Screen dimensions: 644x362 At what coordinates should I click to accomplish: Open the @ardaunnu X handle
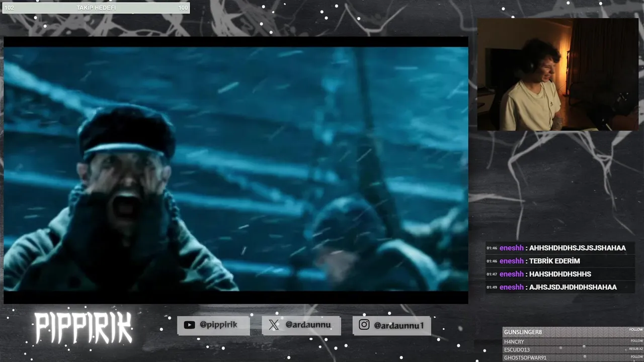tap(308, 325)
